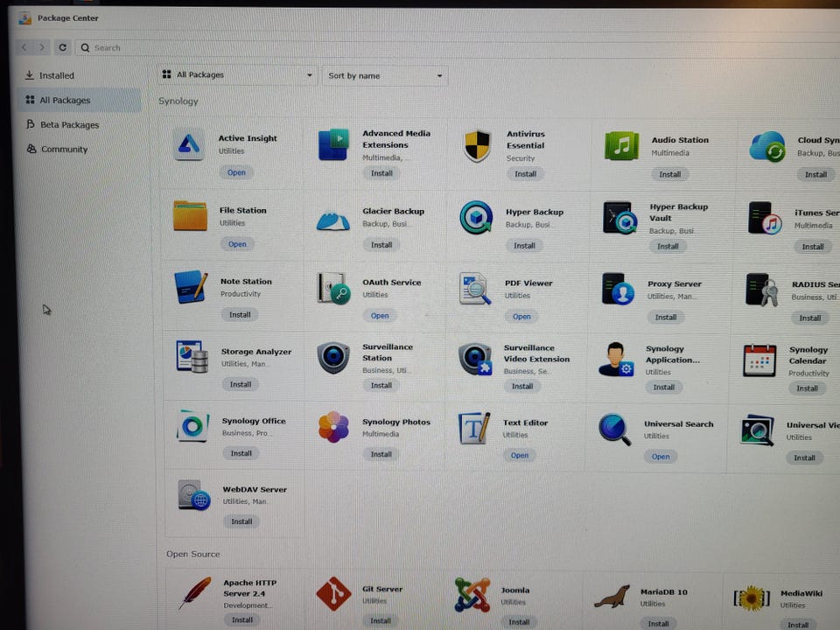
Task: Click the Hyper Backup Vault icon
Action: [x=619, y=218]
